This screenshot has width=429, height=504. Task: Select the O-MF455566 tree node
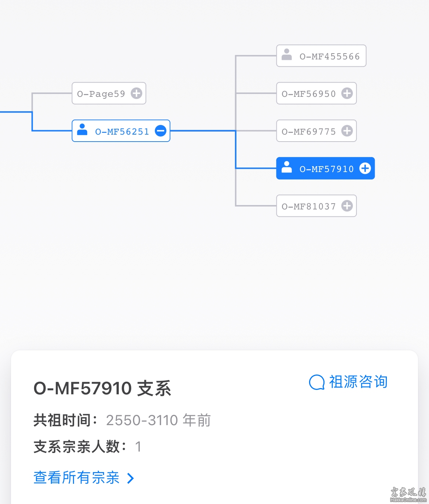pos(321,56)
